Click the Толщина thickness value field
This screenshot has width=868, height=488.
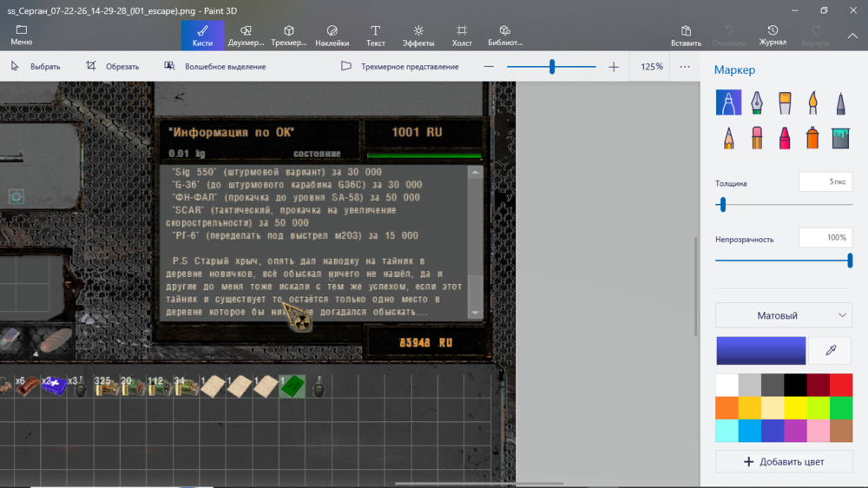tap(825, 181)
